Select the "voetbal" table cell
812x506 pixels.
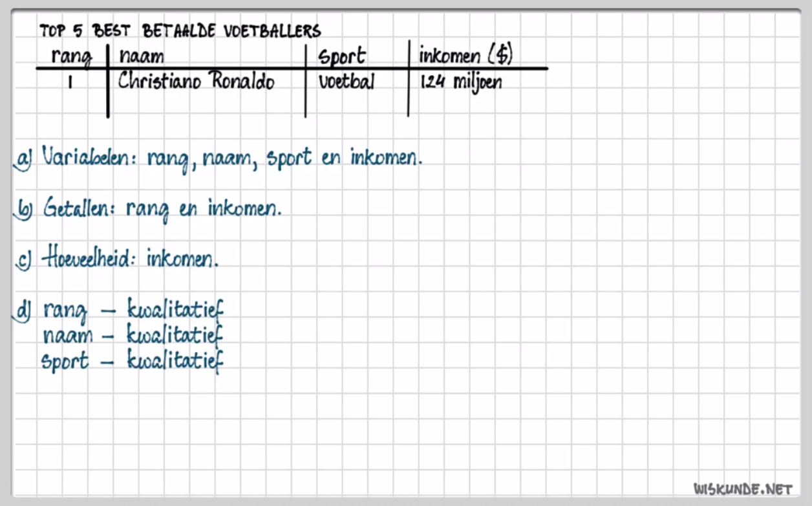[346, 82]
